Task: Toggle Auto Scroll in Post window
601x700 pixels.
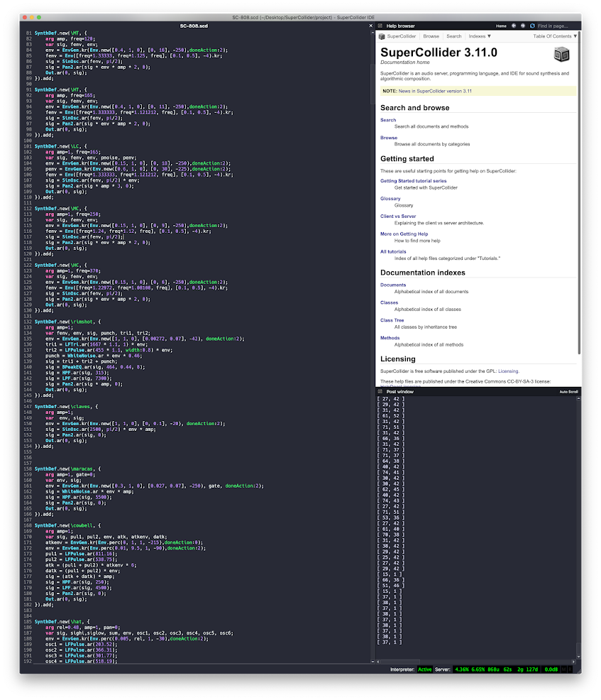Action: (568, 391)
